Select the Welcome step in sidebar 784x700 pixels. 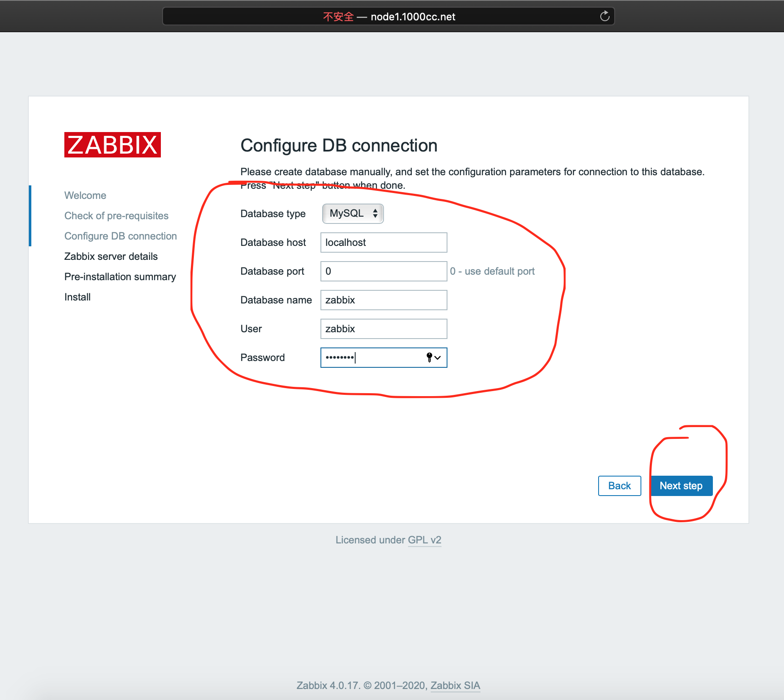click(x=85, y=196)
